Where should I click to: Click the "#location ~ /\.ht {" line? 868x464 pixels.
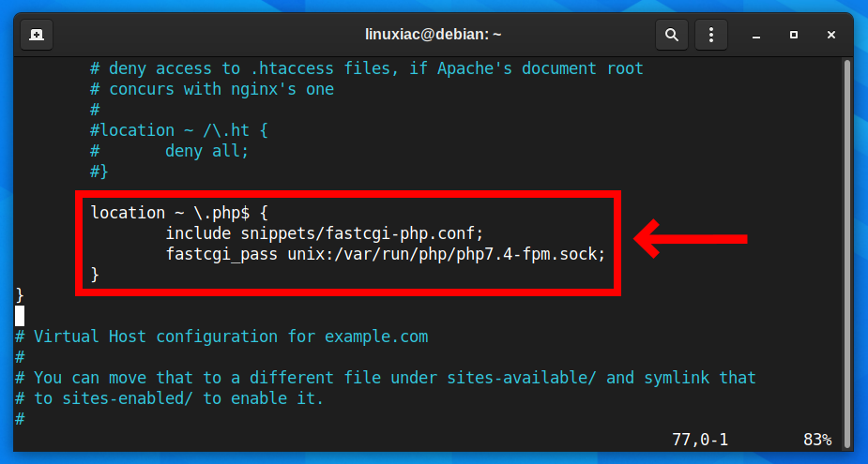179,130
